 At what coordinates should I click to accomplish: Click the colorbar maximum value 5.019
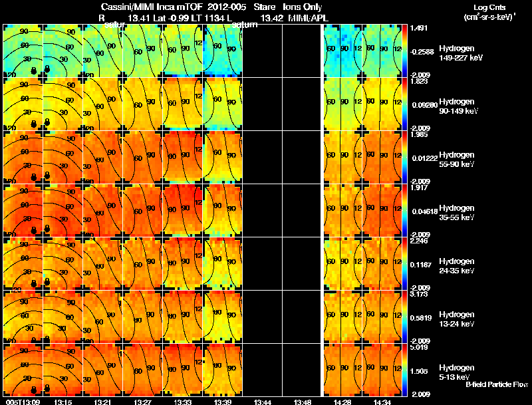coord(419,347)
